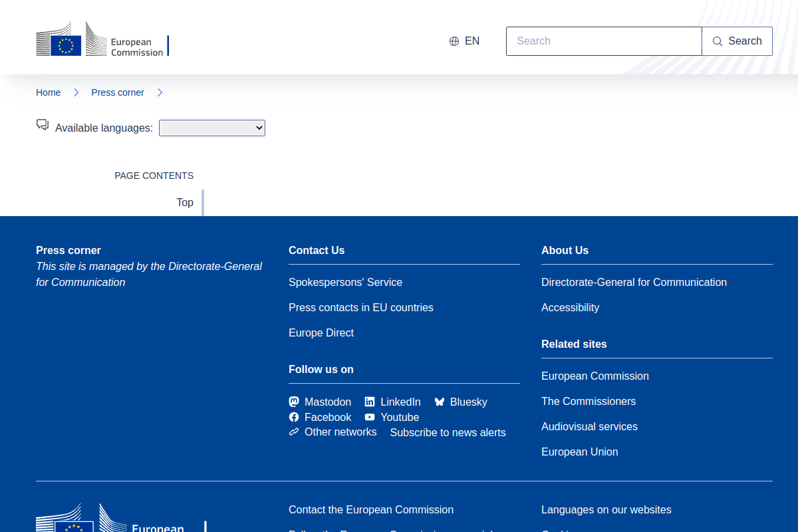Click the Bluesky butterfly icon
The image size is (798, 532).
pyautogui.click(x=440, y=402)
